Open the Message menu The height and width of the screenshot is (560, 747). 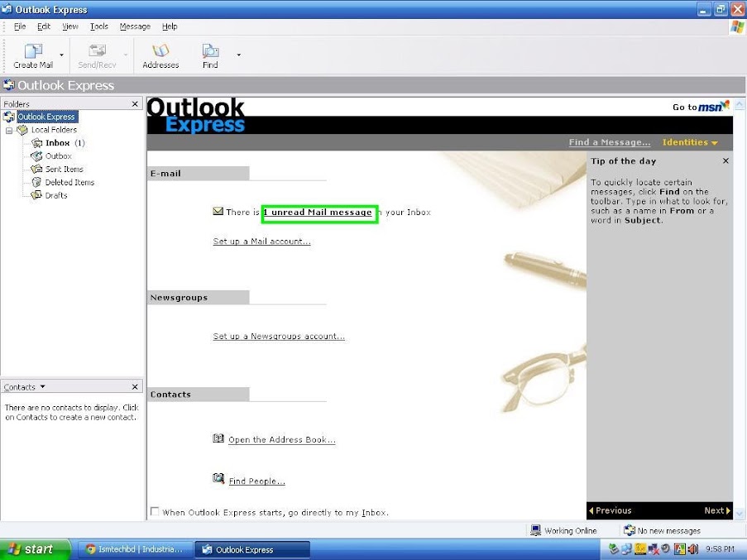pyautogui.click(x=135, y=26)
